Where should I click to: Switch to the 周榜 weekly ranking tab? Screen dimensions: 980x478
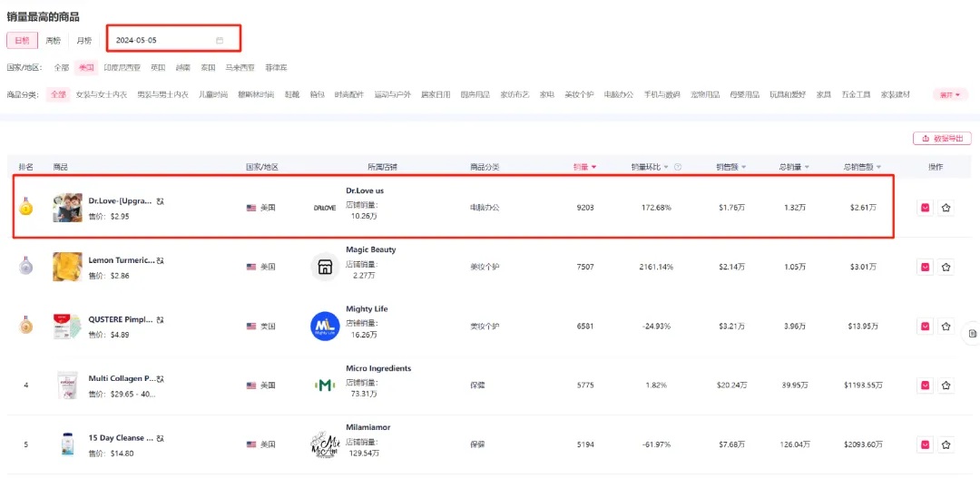(54, 40)
